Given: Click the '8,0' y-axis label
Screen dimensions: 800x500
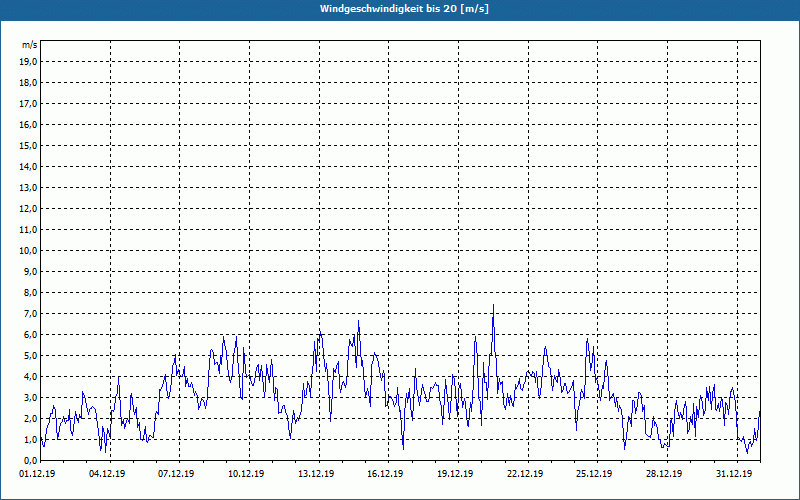Looking at the screenshot, I should point(30,293).
